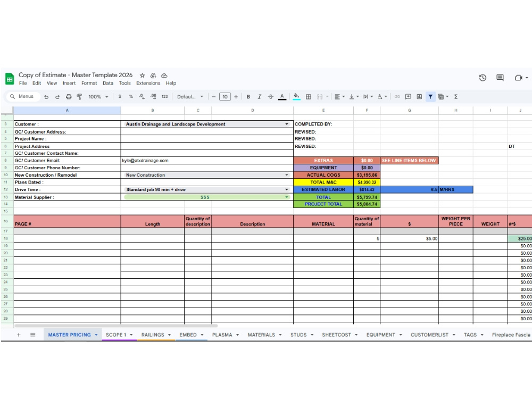The image size is (532, 399).
Task: Open MASTER PRICING tab dropdown arrow
Action: (x=96, y=335)
